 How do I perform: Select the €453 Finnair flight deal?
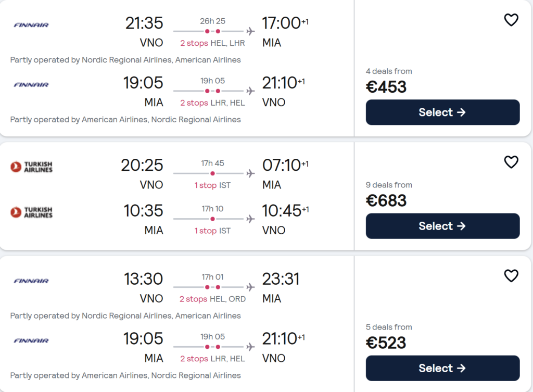click(x=442, y=112)
